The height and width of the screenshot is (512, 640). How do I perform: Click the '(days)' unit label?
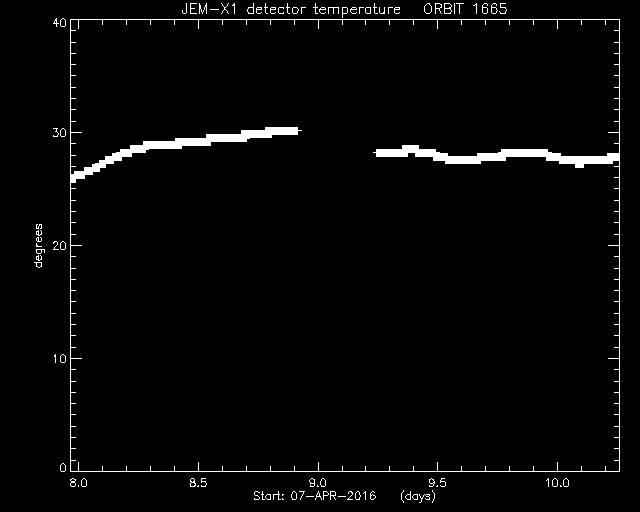coord(418,496)
